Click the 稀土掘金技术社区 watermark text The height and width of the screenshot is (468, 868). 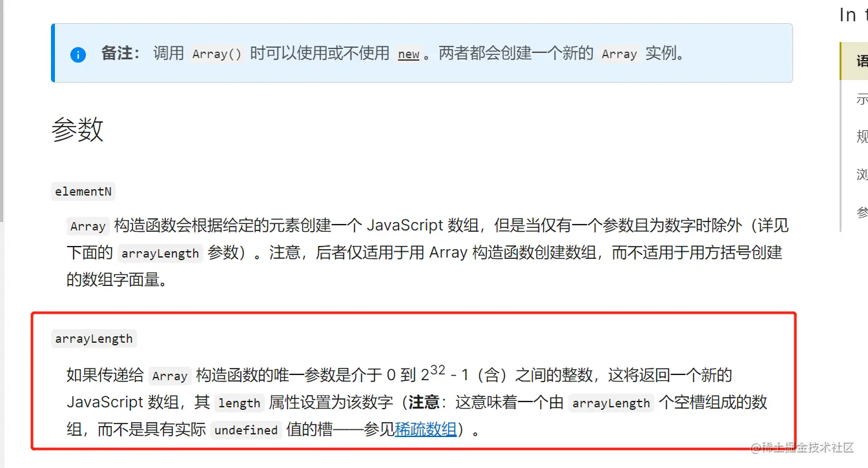click(803, 447)
